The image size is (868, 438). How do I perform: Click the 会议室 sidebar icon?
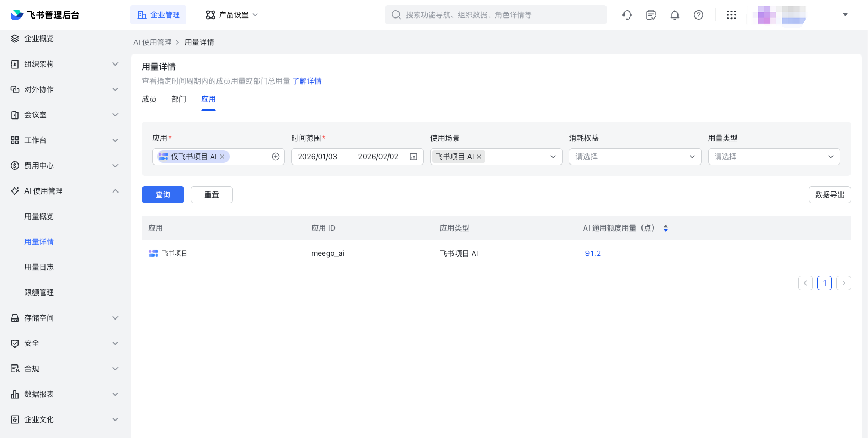tap(15, 115)
